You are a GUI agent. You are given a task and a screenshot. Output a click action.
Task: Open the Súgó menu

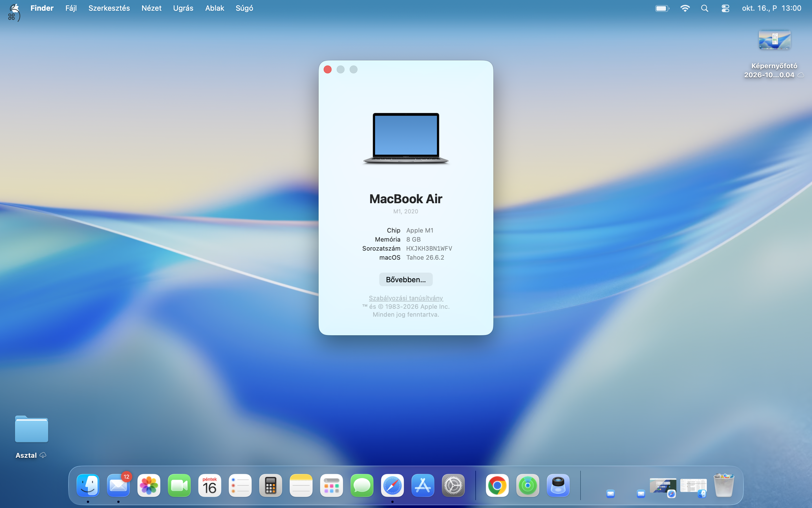244,8
